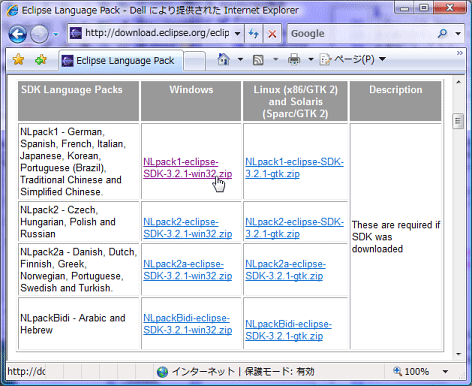Click the Windows column header
Viewport: 472px width, 386px height.
[x=191, y=101]
